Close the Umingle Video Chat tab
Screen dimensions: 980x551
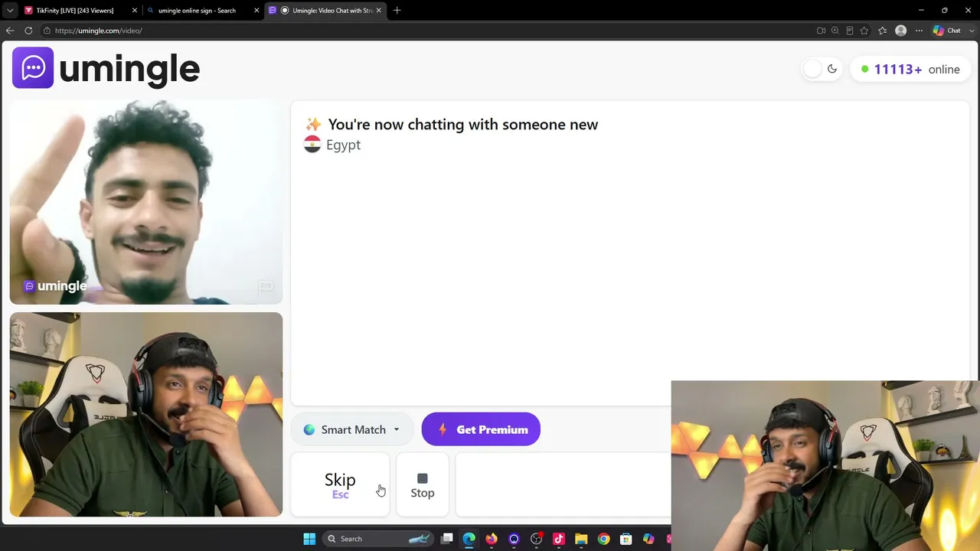click(x=378, y=11)
